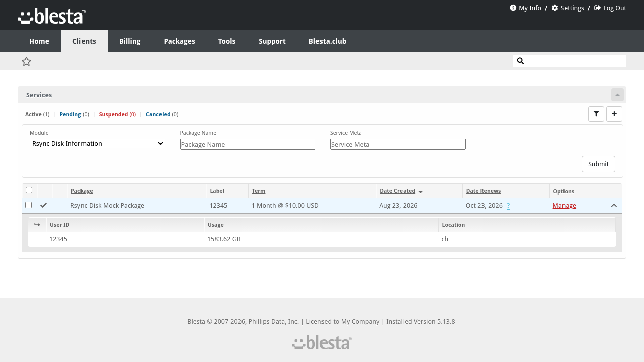This screenshot has height=362, width=644.
Task: Show Canceled services tab
Action: click(x=162, y=114)
